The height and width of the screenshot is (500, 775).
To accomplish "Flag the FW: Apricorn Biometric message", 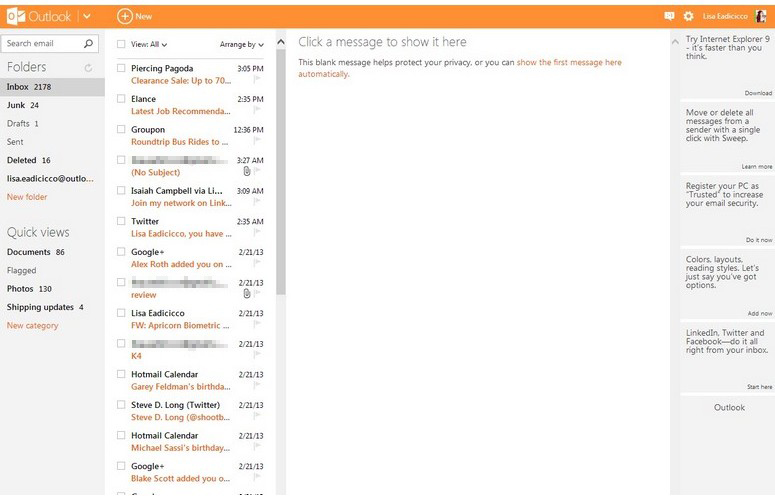I will [257, 325].
